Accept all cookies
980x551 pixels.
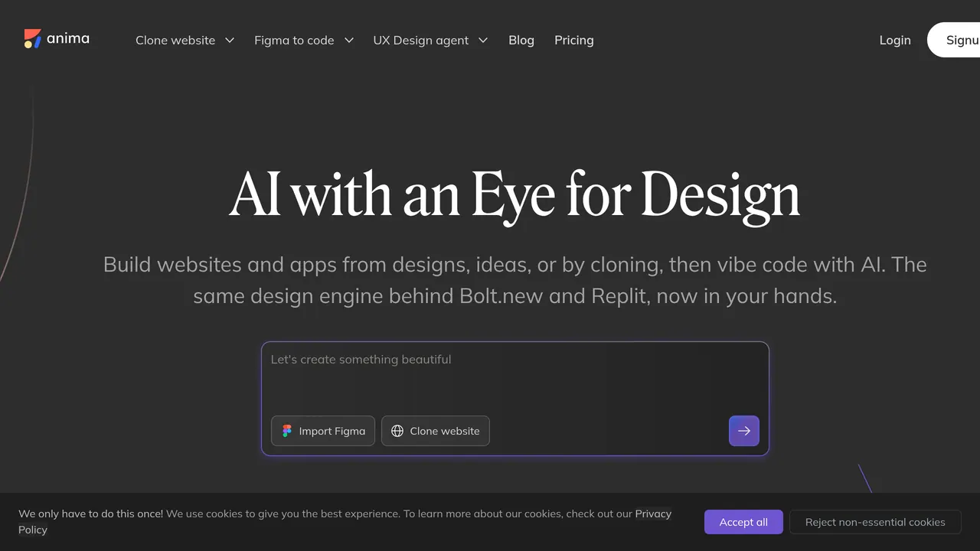click(x=743, y=522)
